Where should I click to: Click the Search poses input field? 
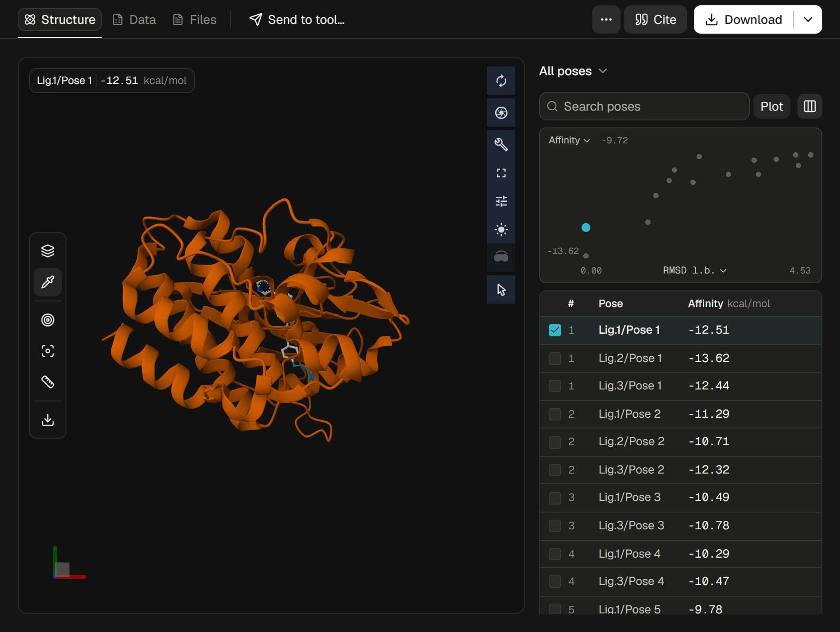644,106
